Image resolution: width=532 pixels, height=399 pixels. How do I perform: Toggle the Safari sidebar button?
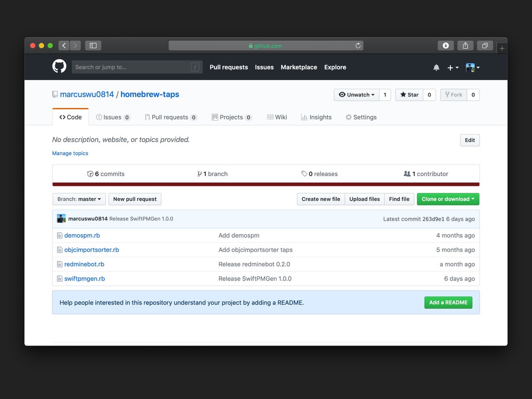tap(93, 46)
